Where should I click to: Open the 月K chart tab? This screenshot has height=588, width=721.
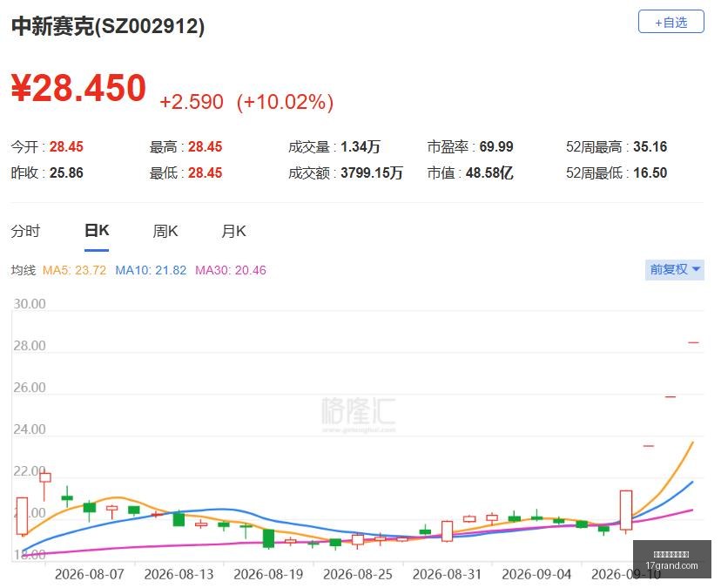tap(233, 231)
